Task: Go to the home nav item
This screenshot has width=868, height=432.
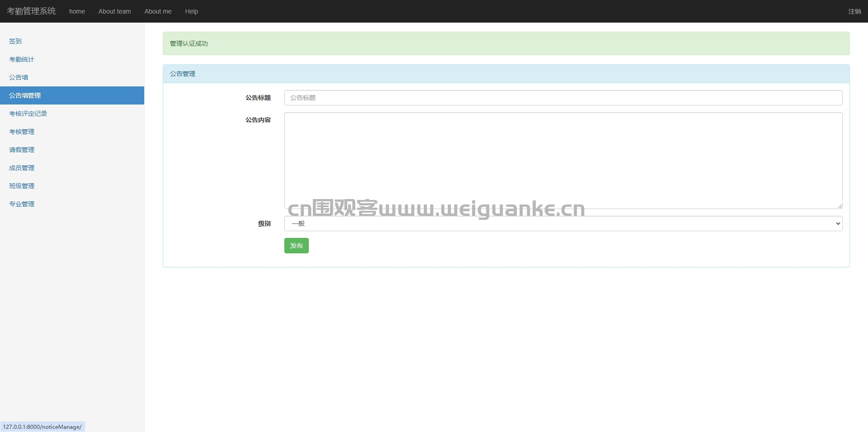Action: coord(77,11)
